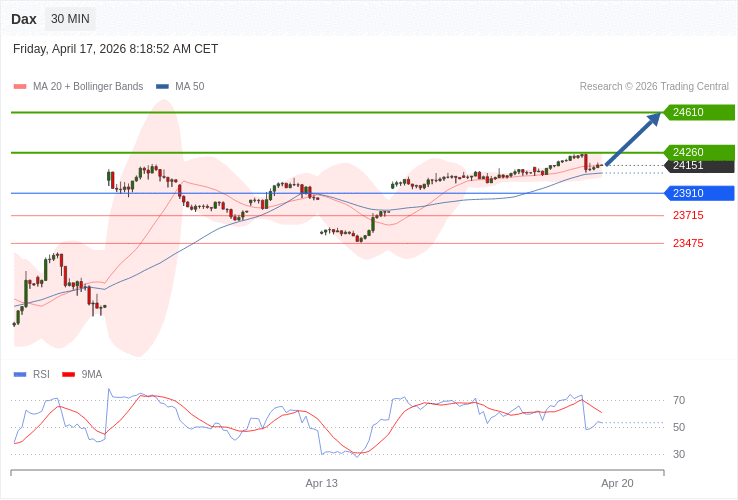Viewport: 738px width, 500px height.
Task: Click the 23910 pivot price tag
Action: pyautogui.click(x=699, y=193)
